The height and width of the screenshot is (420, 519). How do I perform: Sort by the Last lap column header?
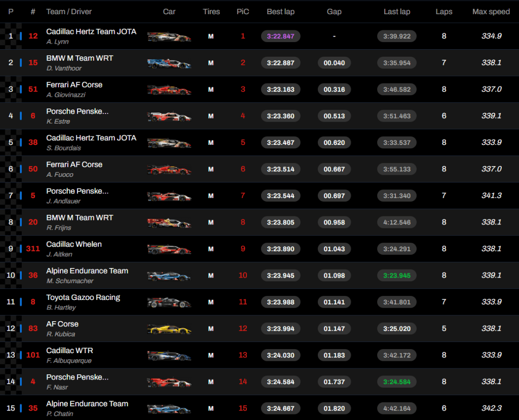click(x=397, y=12)
